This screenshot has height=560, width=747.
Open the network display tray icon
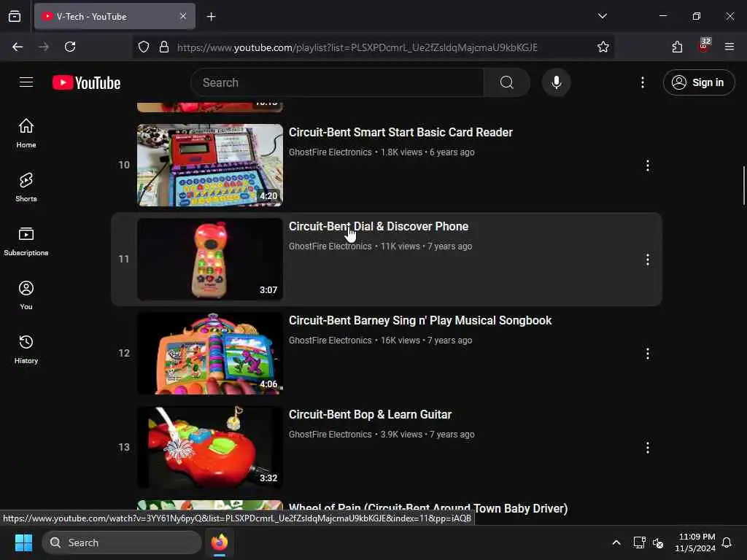[x=639, y=542]
